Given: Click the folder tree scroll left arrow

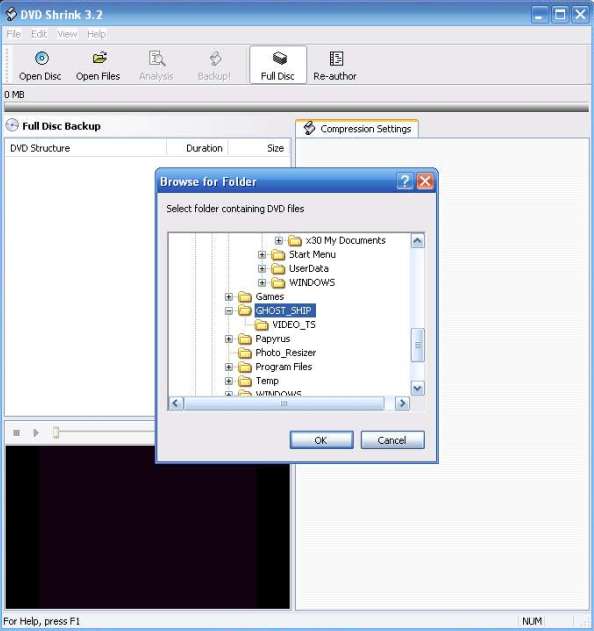Looking at the screenshot, I should tap(176, 403).
